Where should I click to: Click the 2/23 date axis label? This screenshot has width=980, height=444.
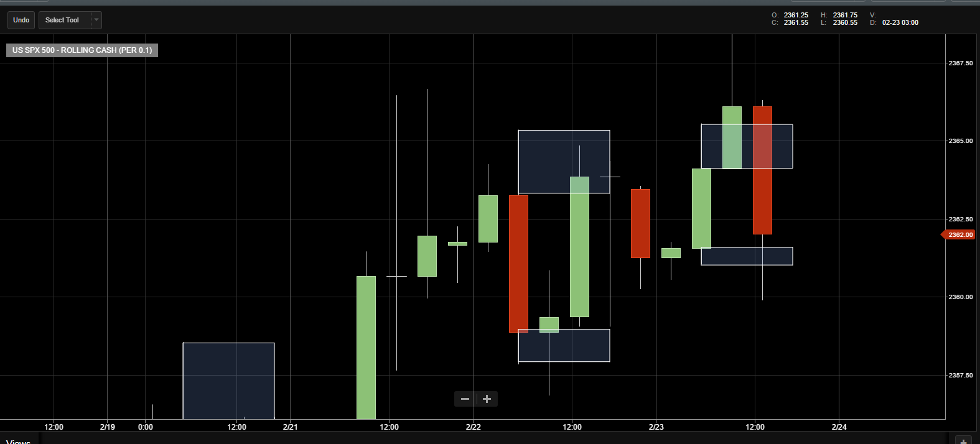coord(656,427)
